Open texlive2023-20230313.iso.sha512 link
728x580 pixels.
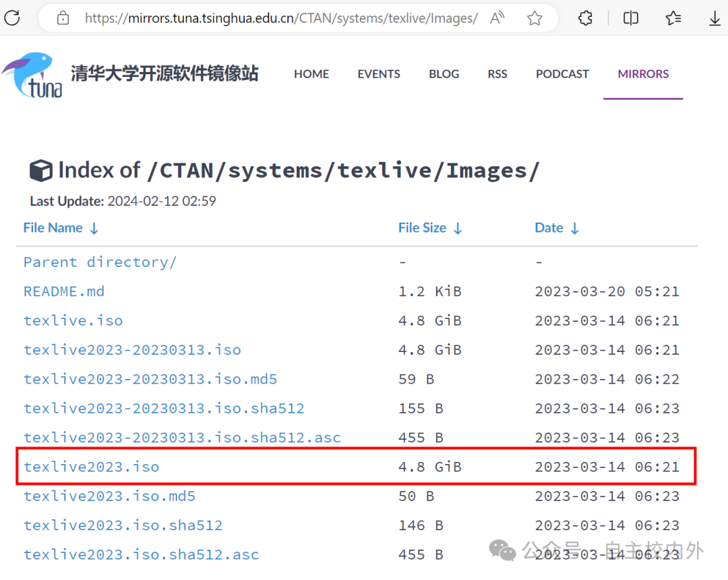point(164,408)
